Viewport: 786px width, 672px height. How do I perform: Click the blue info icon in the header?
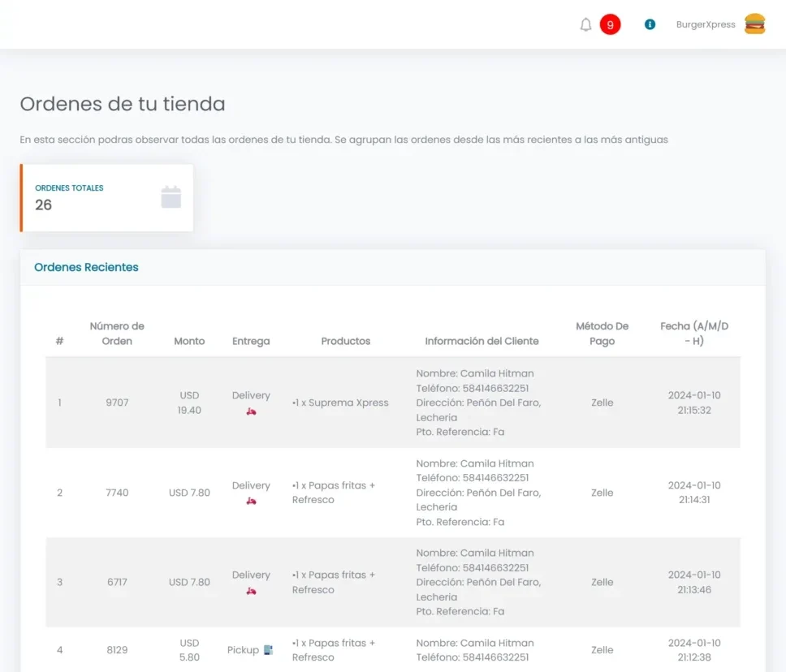(x=650, y=24)
